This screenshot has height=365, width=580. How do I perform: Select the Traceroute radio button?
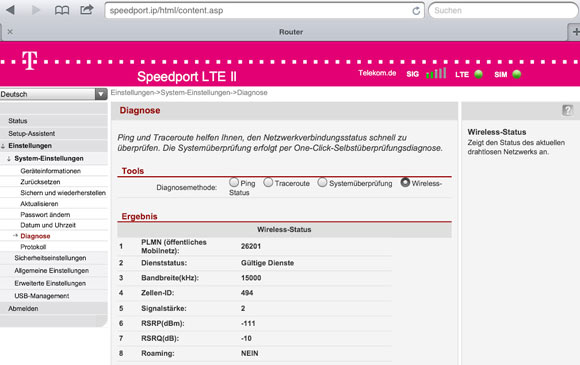[x=268, y=182]
